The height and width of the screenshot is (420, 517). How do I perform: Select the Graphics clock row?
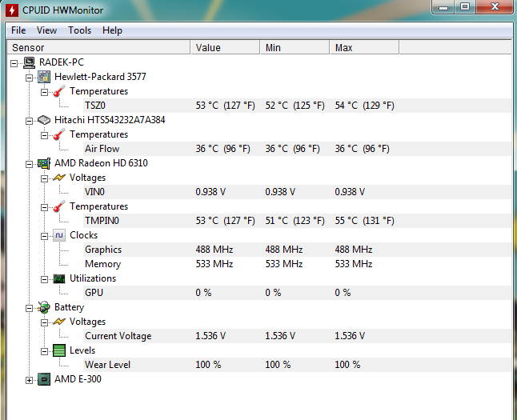coord(297,250)
